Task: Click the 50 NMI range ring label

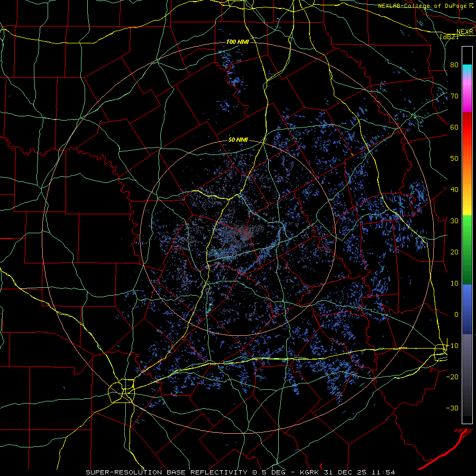Action: click(238, 140)
